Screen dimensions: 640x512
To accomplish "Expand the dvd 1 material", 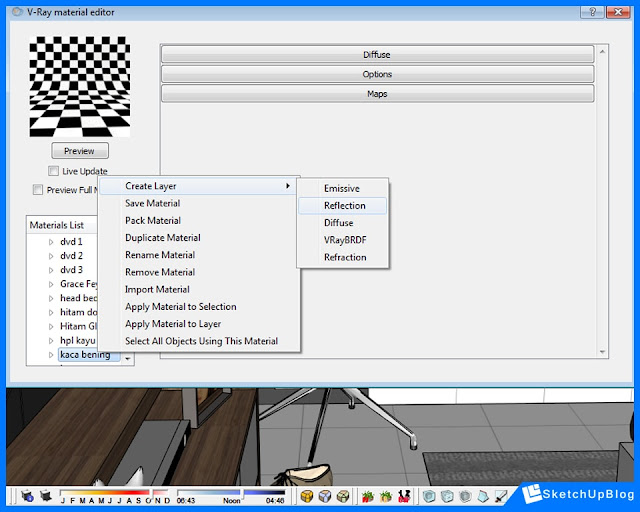I will [51, 242].
